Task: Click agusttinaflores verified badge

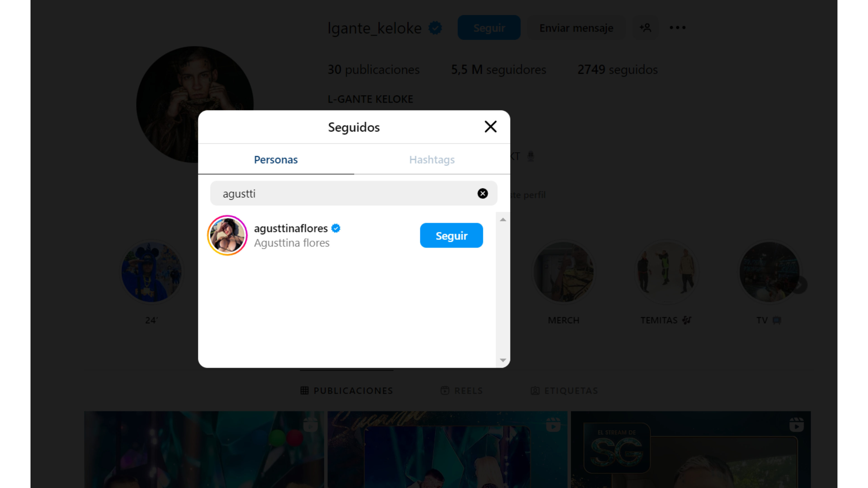Action: (x=336, y=228)
